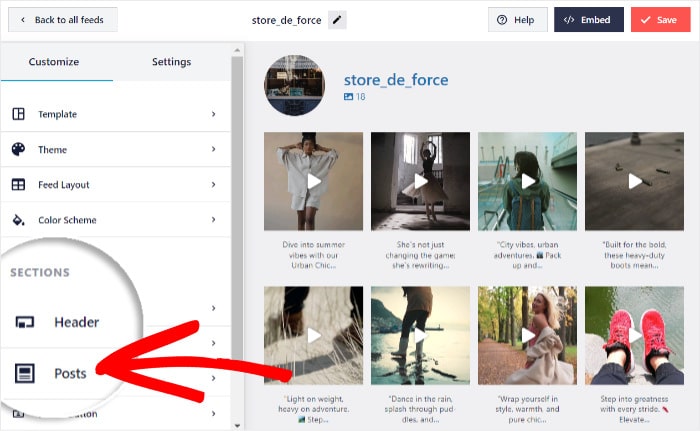This screenshot has height=431, width=700.
Task: Expand the Template row chevron
Action: point(213,114)
